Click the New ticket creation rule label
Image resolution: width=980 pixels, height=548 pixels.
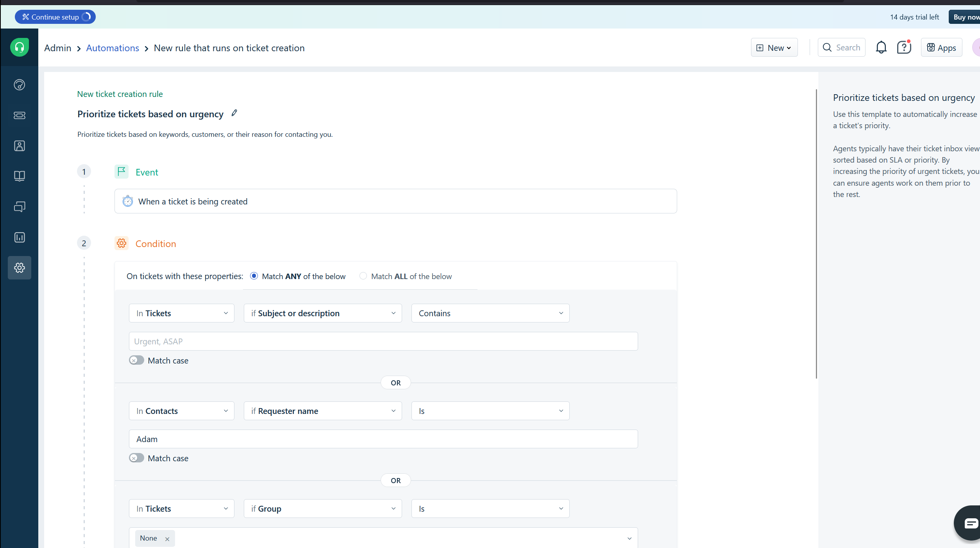click(120, 94)
